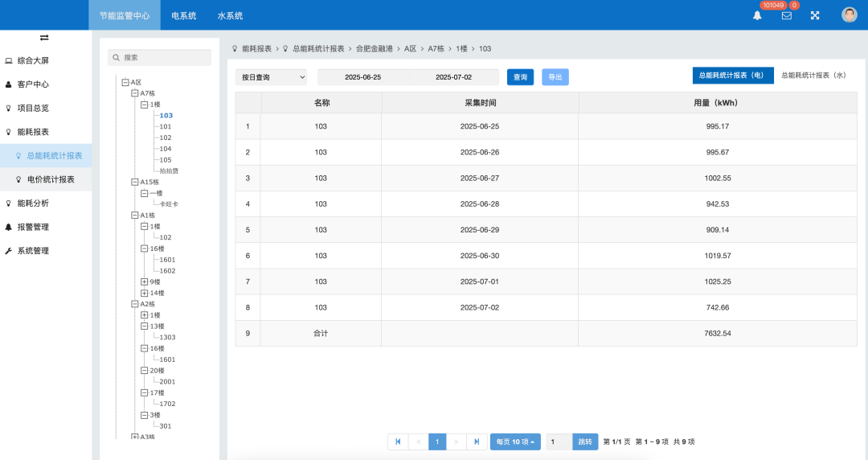Go to next page in pager
This screenshot has width=868, height=460.
(457, 442)
